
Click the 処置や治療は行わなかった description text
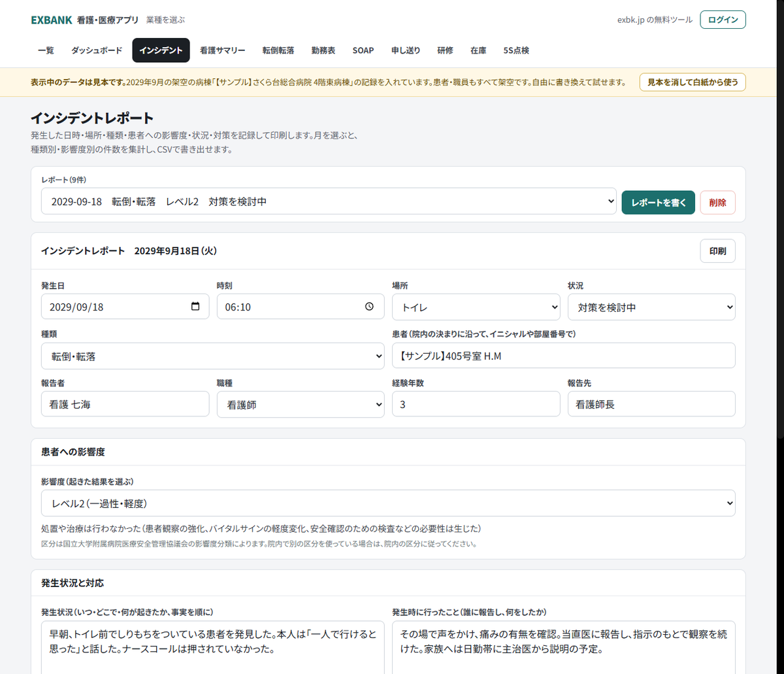(x=261, y=528)
